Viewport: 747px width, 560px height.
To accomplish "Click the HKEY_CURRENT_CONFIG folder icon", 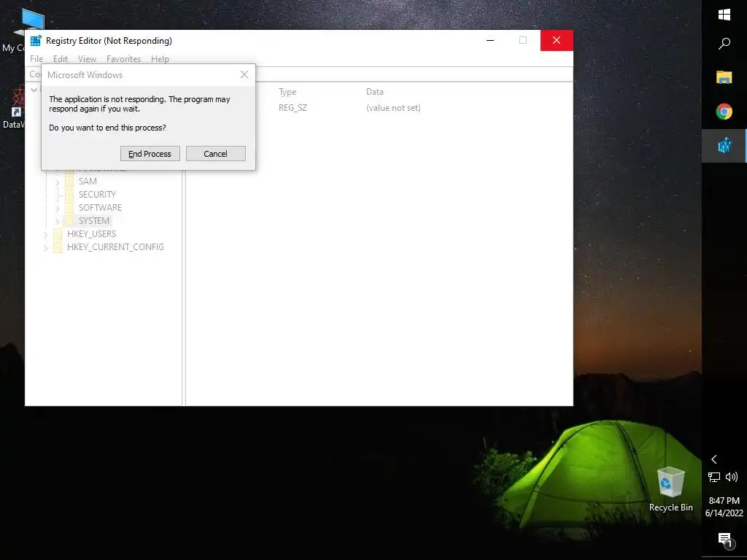I will point(58,247).
